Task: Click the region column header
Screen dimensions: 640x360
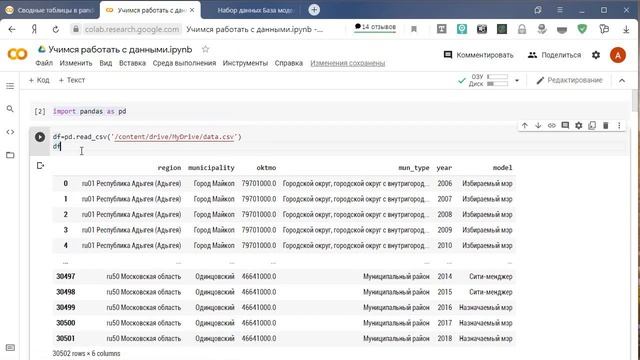Action: [x=169, y=167]
